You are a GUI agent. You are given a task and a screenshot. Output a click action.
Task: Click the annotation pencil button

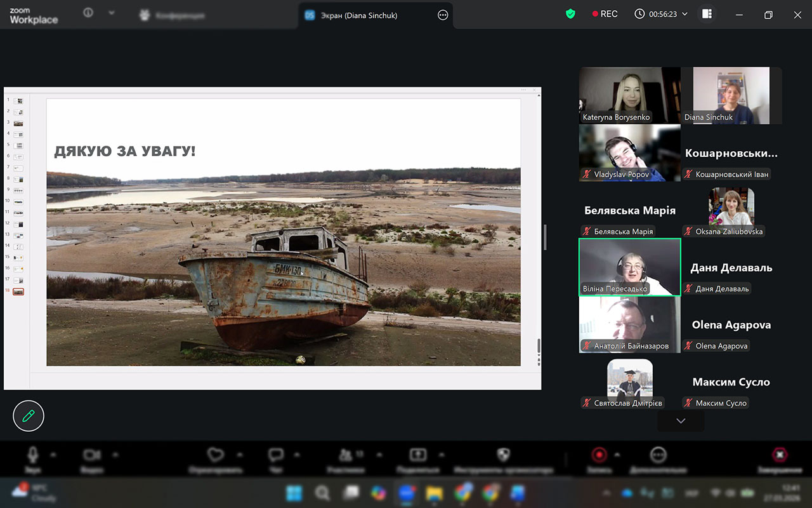(29, 416)
